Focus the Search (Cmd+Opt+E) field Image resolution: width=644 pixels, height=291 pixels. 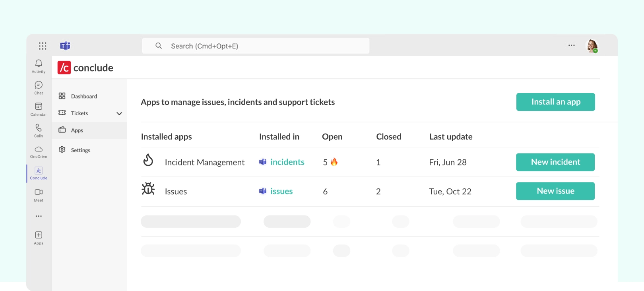[x=256, y=46]
